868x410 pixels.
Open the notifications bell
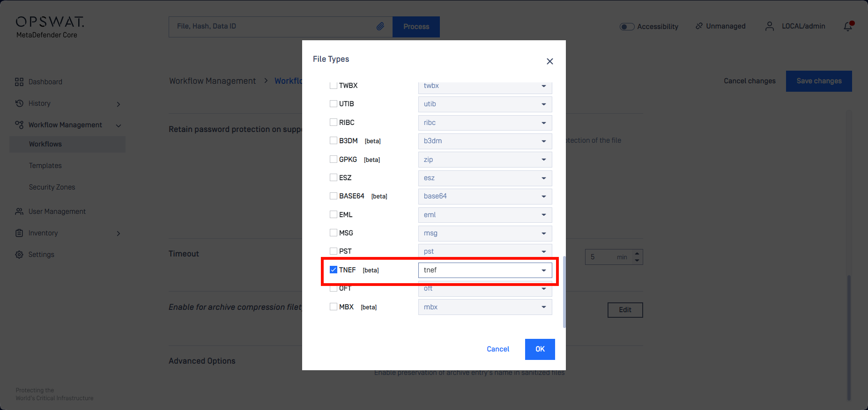click(848, 27)
